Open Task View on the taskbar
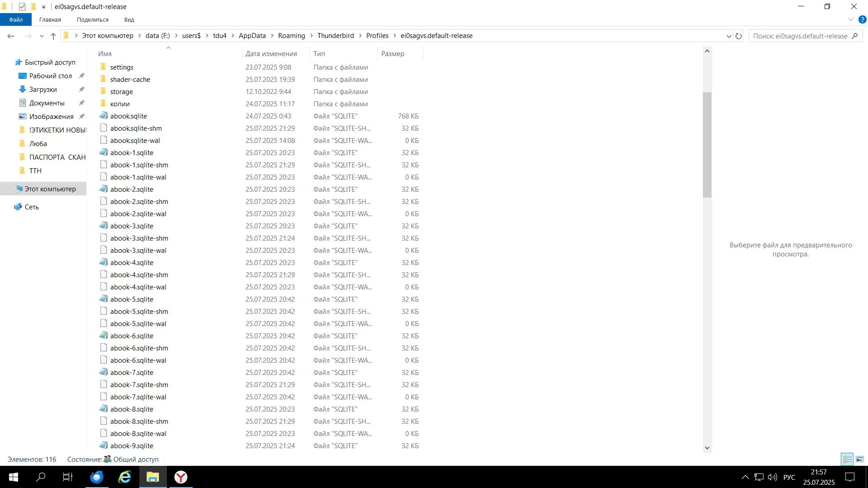The height and width of the screenshot is (488, 868). tap(68, 477)
